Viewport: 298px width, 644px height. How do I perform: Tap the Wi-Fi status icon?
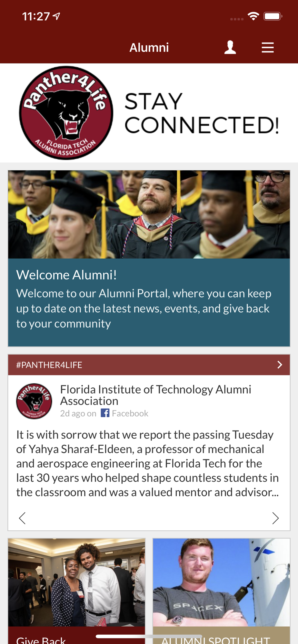[x=253, y=16]
